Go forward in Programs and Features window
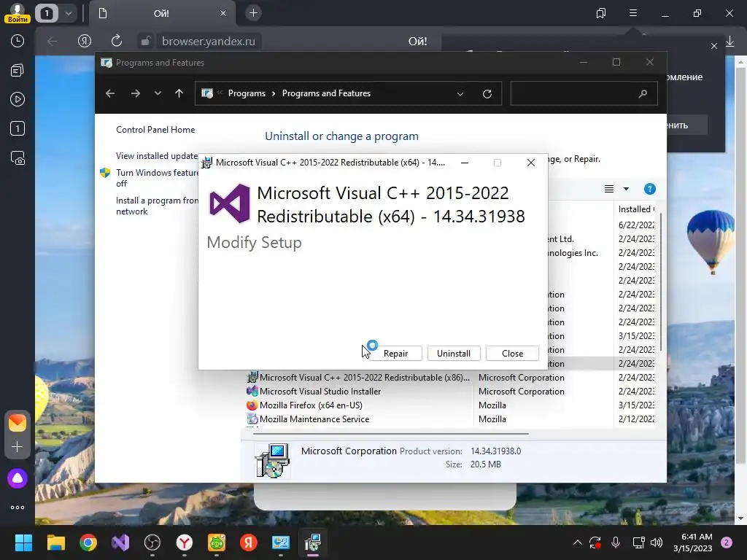This screenshot has width=747, height=560. (x=135, y=93)
